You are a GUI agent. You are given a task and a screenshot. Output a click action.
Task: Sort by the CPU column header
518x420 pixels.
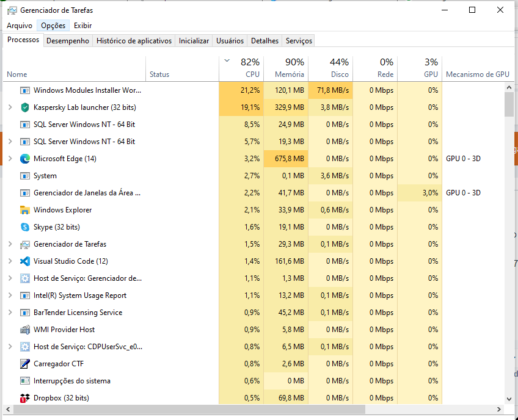[241, 69]
